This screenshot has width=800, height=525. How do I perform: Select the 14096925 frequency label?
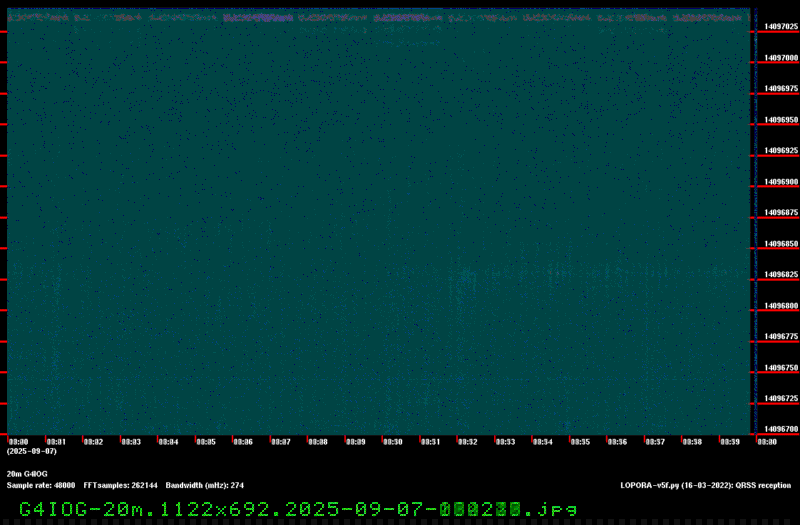coord(781,151)
